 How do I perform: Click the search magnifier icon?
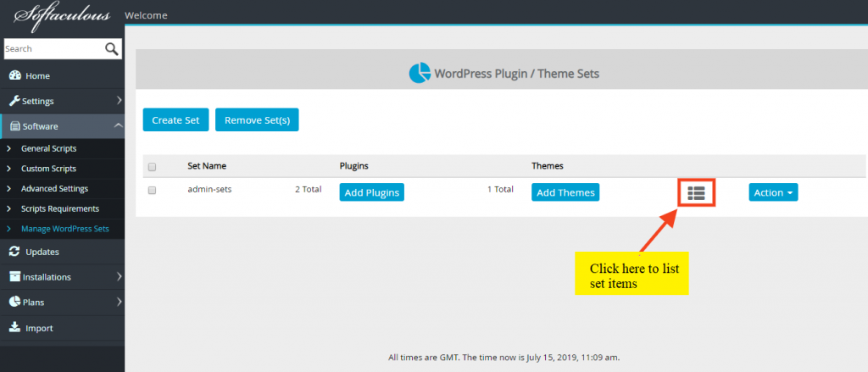[x=112, y=48]
